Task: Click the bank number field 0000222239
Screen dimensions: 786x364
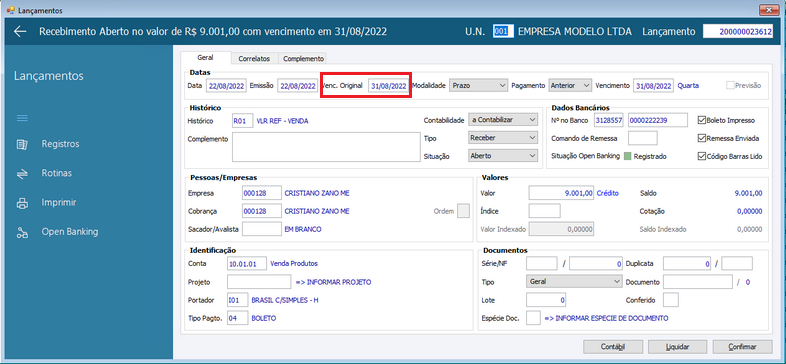Action: [x=658, y=120]
